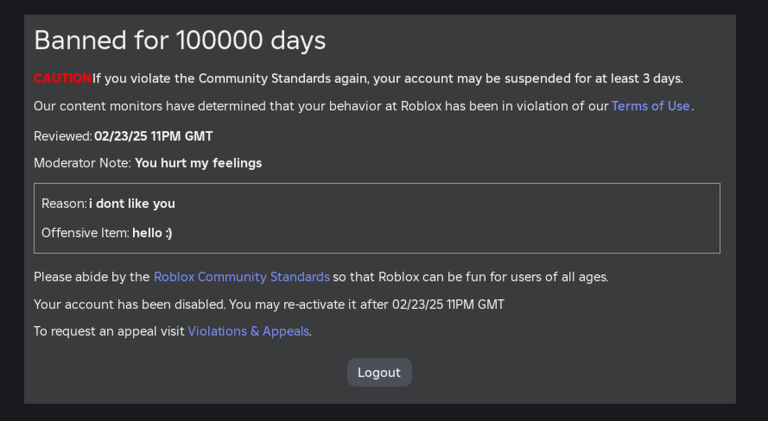The width and height of the screenshot is (768, 421).
Task: Click the 'Offensive Item:' label
Action: 85,233
